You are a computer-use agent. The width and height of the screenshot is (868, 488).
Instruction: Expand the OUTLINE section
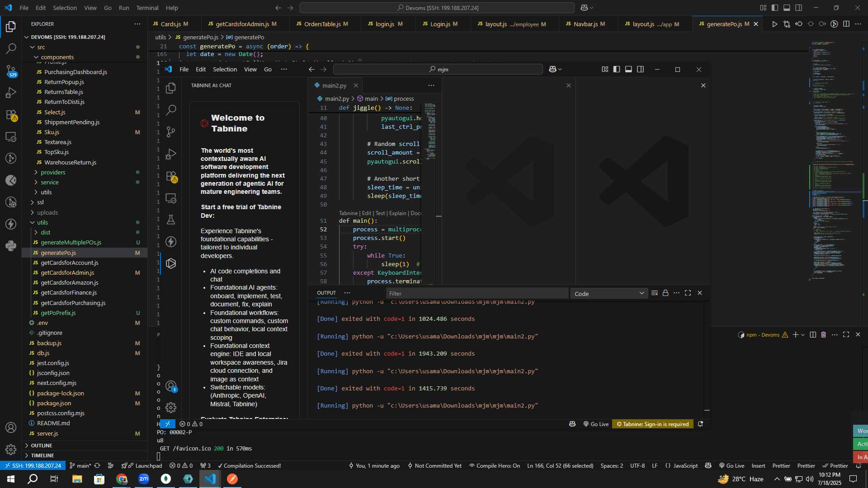click(41, 446)
